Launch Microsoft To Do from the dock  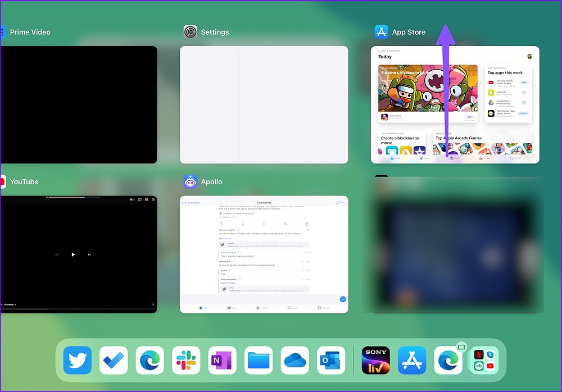114,360
